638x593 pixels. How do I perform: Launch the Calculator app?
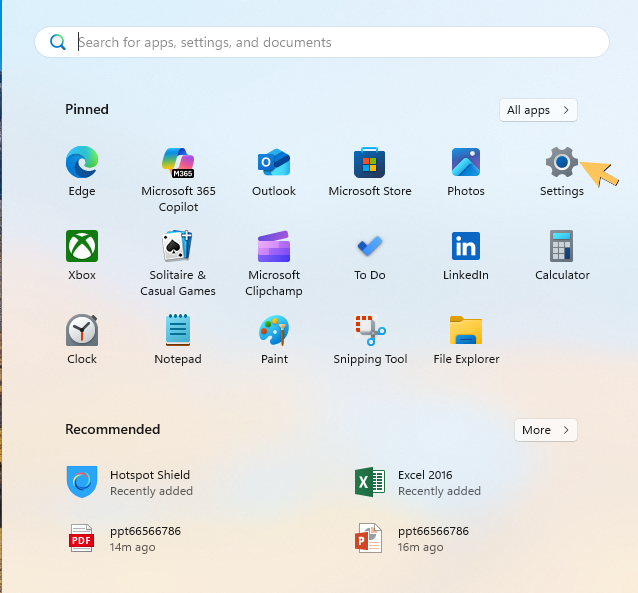[x=562, y=256]
